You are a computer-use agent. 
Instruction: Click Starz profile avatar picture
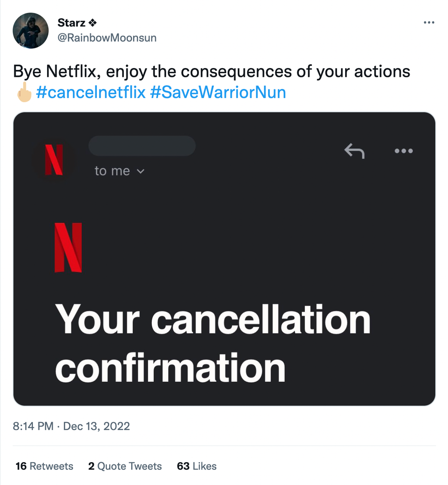31,31
